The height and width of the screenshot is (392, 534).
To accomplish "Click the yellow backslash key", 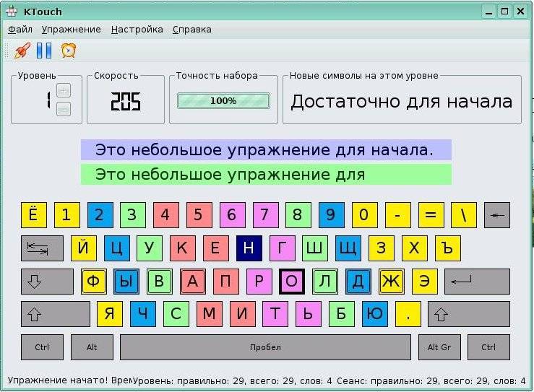I will 463,215.
